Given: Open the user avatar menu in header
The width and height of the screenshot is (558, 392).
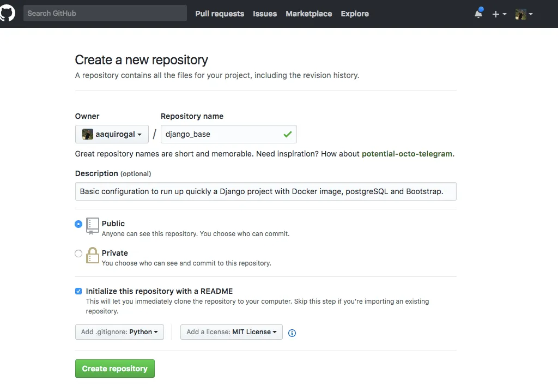Looking at the screenshot, I should [524, 14].
